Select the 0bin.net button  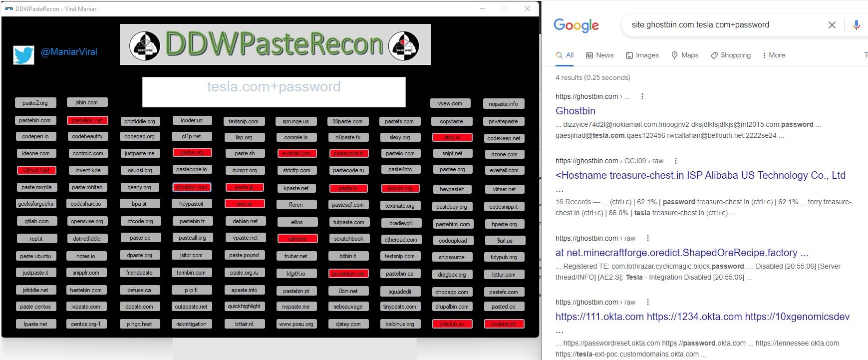tap(348, 291)
